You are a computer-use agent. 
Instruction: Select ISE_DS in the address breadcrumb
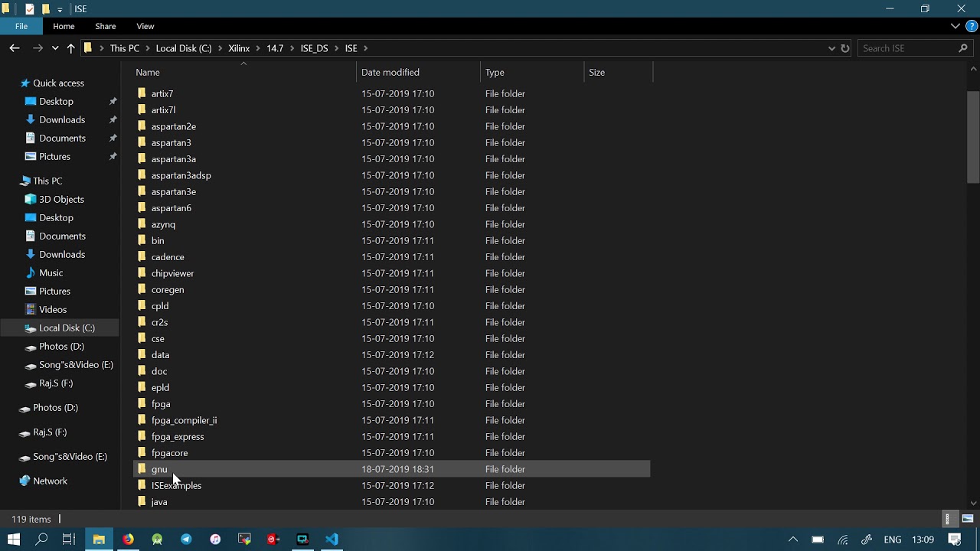click(314, 48)
